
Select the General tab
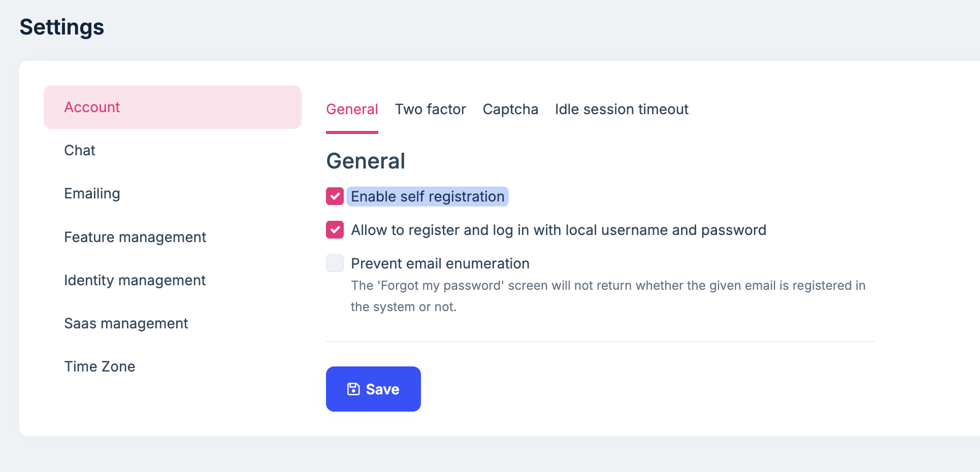352,109
